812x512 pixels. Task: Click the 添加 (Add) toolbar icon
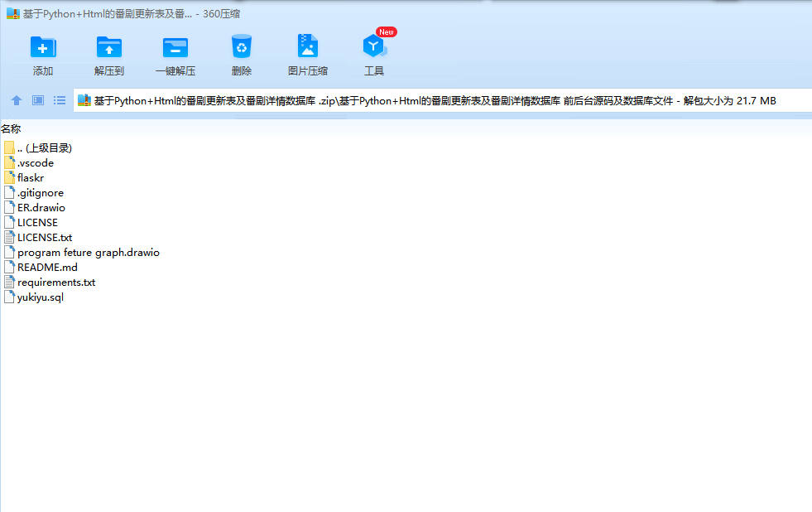click(x=43, y=47)
